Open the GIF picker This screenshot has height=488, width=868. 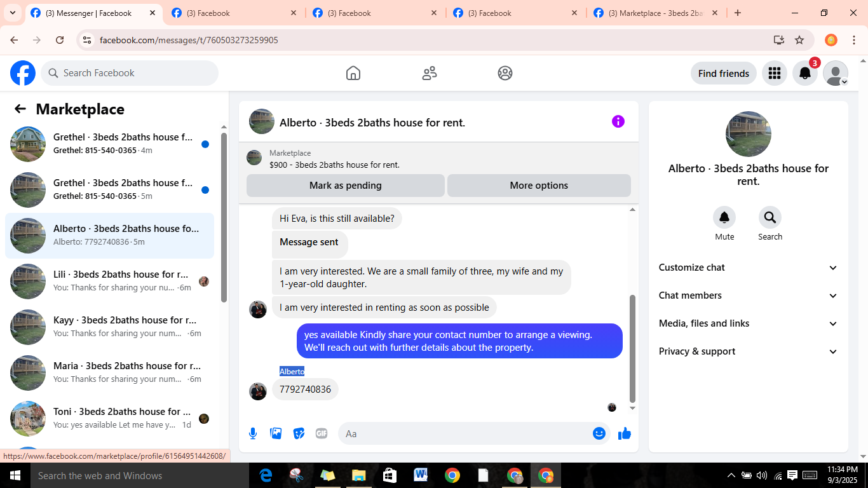tap(322, 433)
